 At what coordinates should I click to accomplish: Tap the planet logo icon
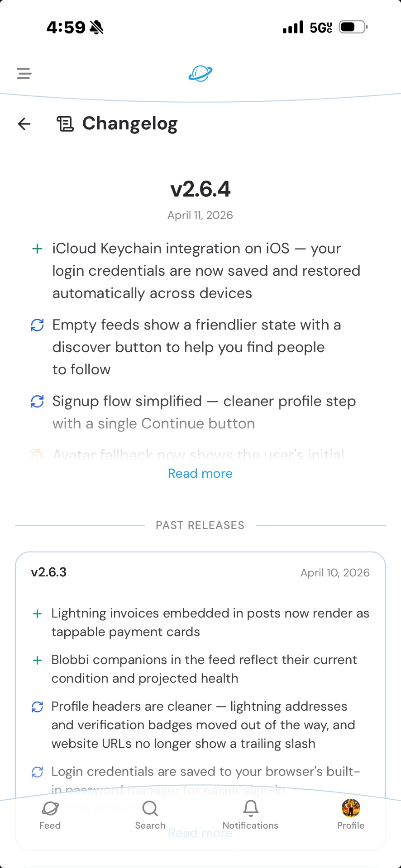200,73
